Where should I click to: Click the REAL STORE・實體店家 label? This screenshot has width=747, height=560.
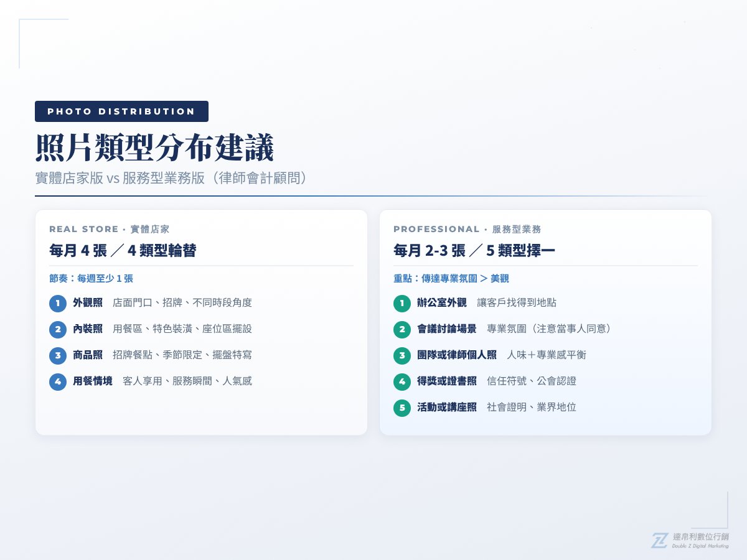coord(110,229)
